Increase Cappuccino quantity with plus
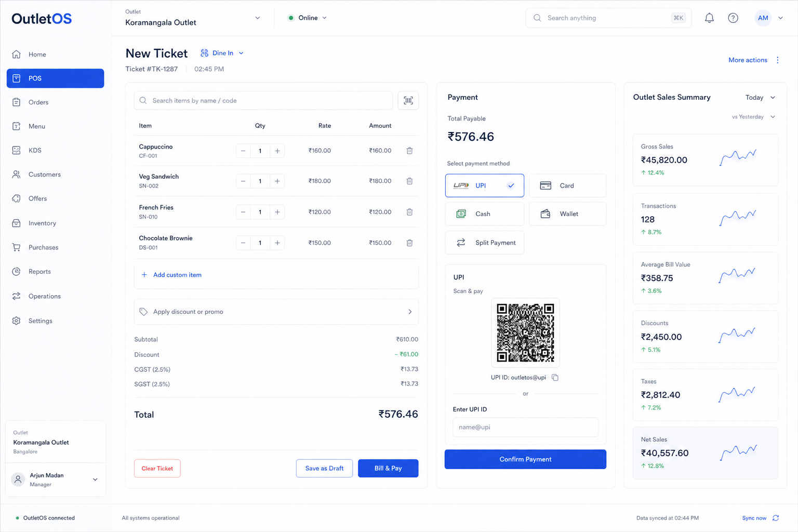This screenshot has width=798, height=532. click(x=277, y=151)
